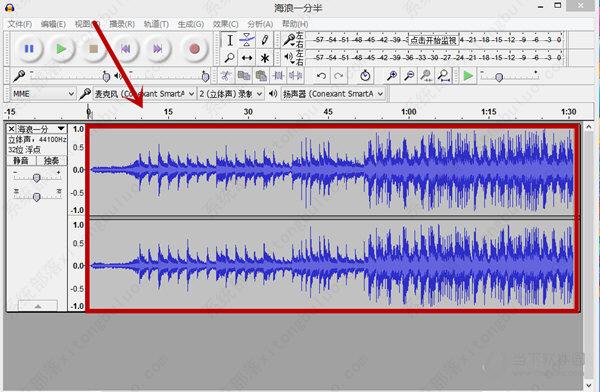This screenshot has height=392, width=600.
Task: Click the Undo arrow icon
Action: coord(321,76)
